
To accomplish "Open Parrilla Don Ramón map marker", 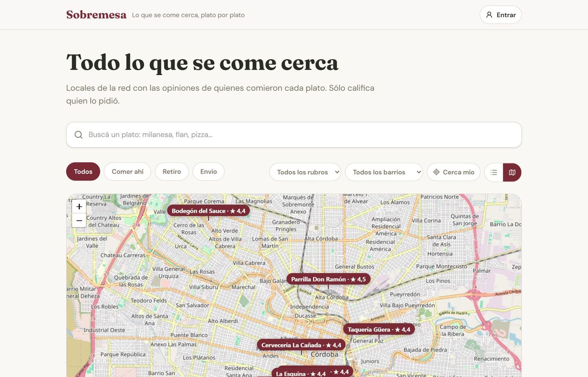I will pyautogui.click(x=328, y=279).
